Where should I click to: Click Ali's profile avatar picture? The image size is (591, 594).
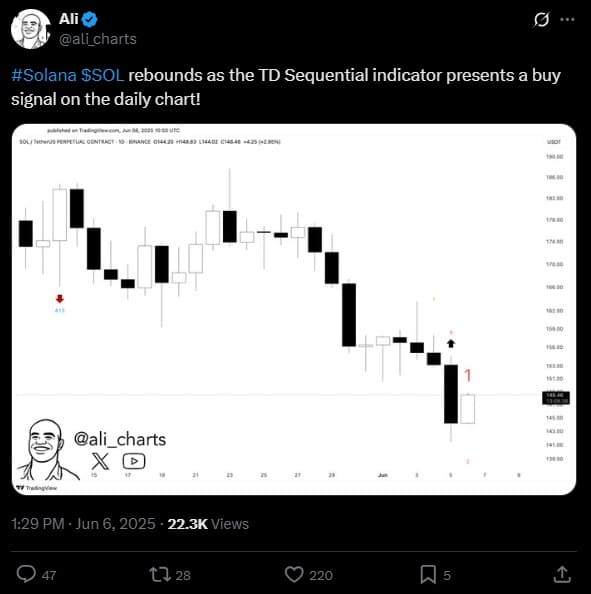tap(31, 29)
